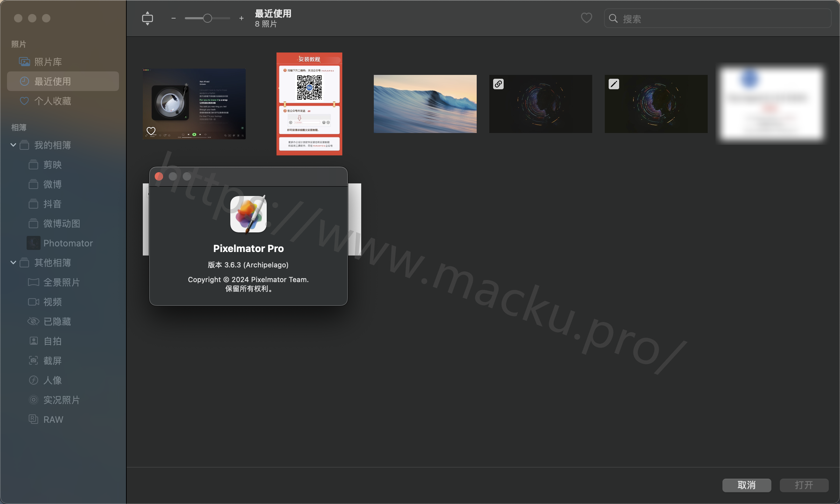Click the link badge on spiral thumbnail
The image size is (840, 504).
point(498,84)
